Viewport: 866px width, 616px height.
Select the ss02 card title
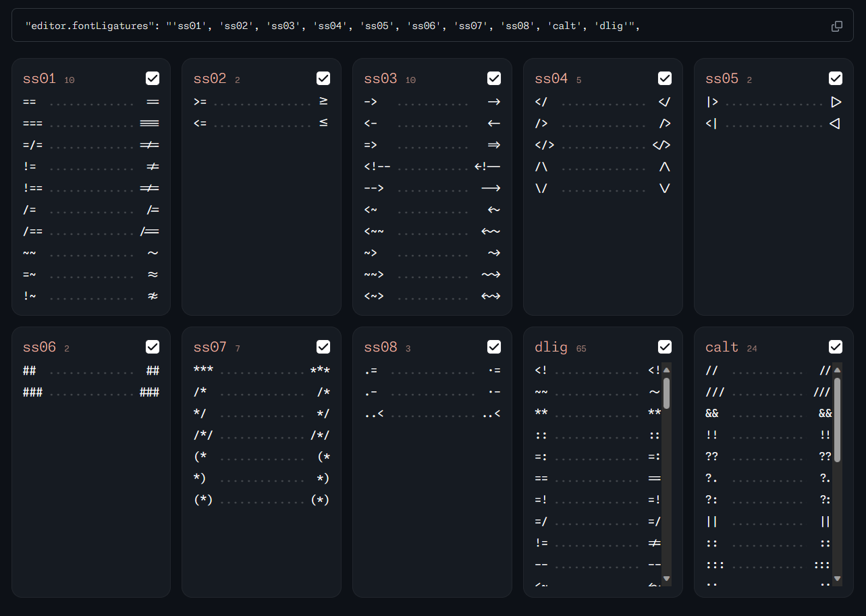pos(210,79)
